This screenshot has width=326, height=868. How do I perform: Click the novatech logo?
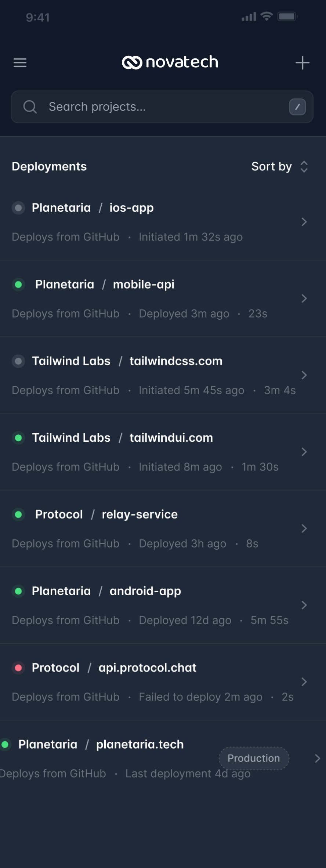point(170,62)
